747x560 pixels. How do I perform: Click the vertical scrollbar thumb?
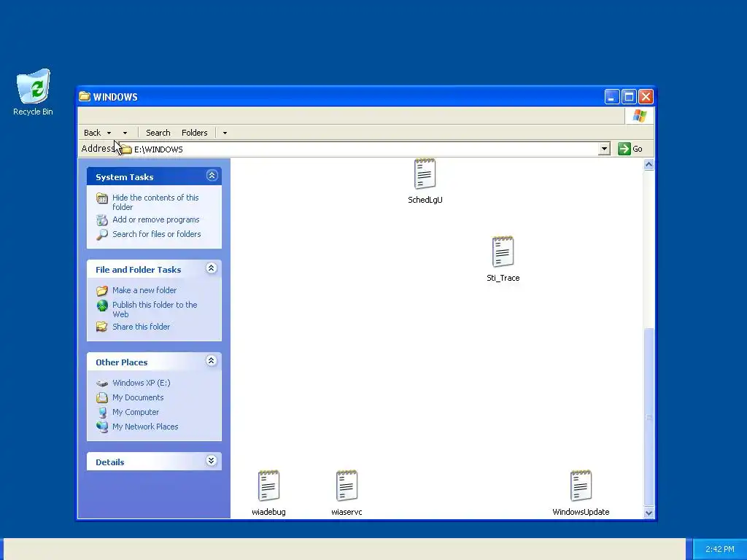649,417
